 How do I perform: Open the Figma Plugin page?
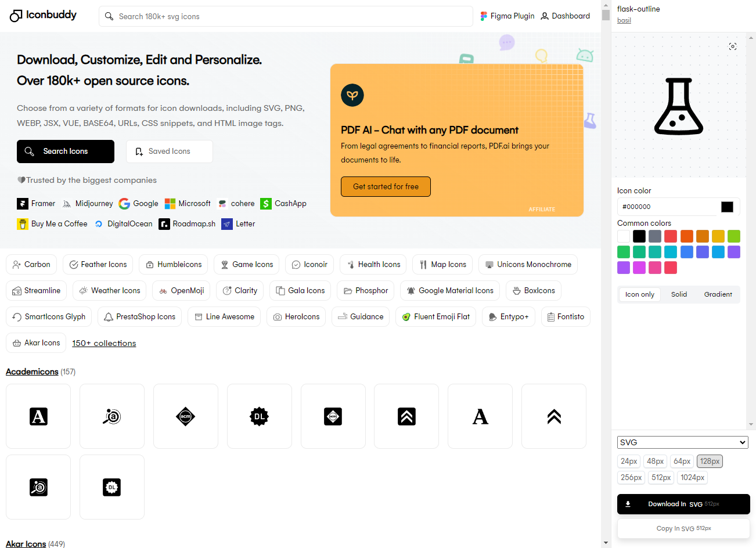coord(507,16)
